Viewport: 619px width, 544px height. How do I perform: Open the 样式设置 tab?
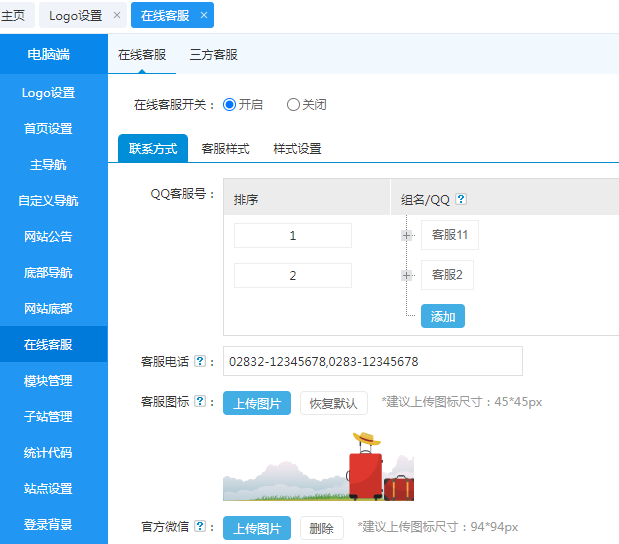click(x=297, y=148)
